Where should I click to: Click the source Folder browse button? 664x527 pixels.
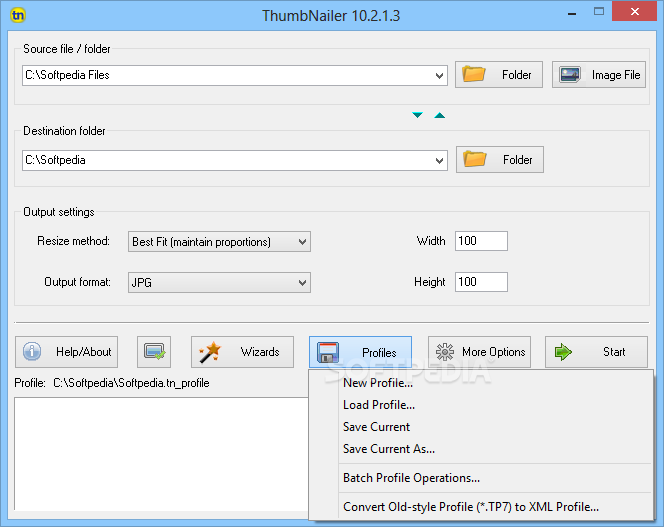[498, 75]
